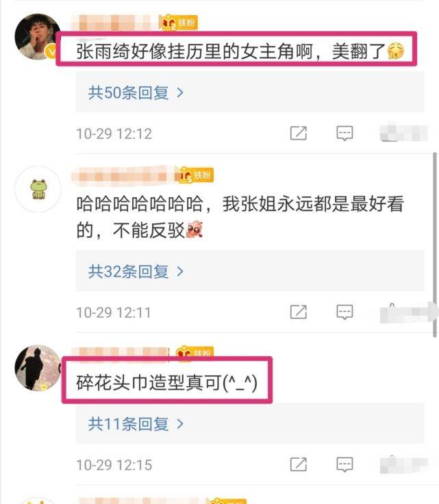Screen dimensions: 439x504
Task: Open the first commenter's verified avatar
Action: [x=37, y=37]
